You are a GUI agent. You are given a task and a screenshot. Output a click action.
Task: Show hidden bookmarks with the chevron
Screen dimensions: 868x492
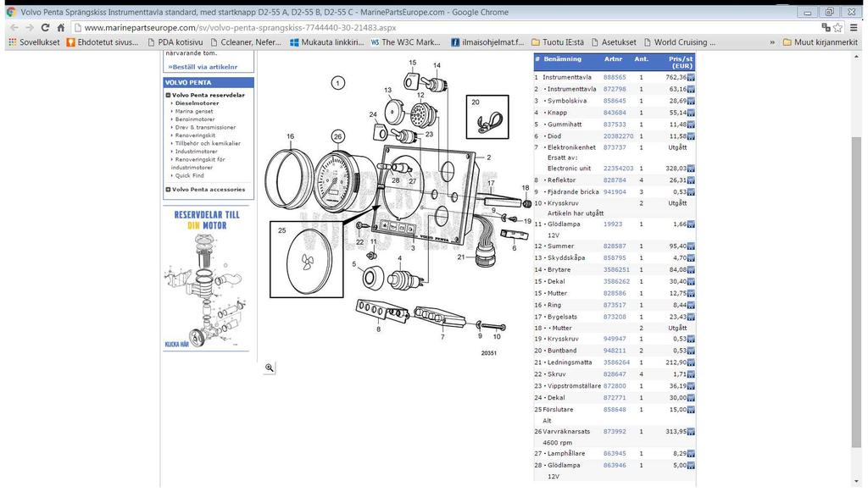[771, 42]
